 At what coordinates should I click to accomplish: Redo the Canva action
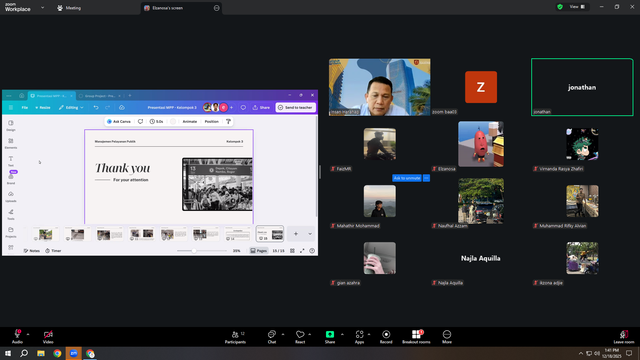(108, 107)
